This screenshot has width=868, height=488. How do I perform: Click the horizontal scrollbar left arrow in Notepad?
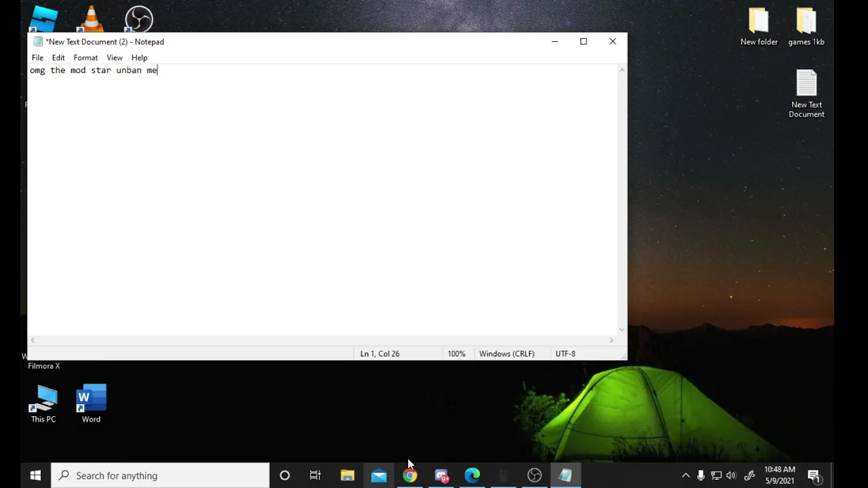coord(33,340)
